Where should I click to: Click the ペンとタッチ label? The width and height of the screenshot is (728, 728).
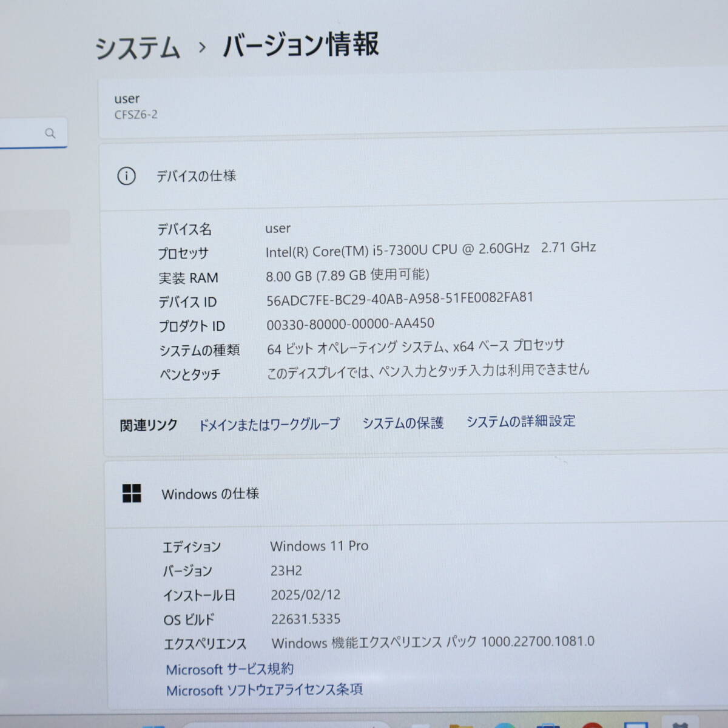[x=190, y=375]
